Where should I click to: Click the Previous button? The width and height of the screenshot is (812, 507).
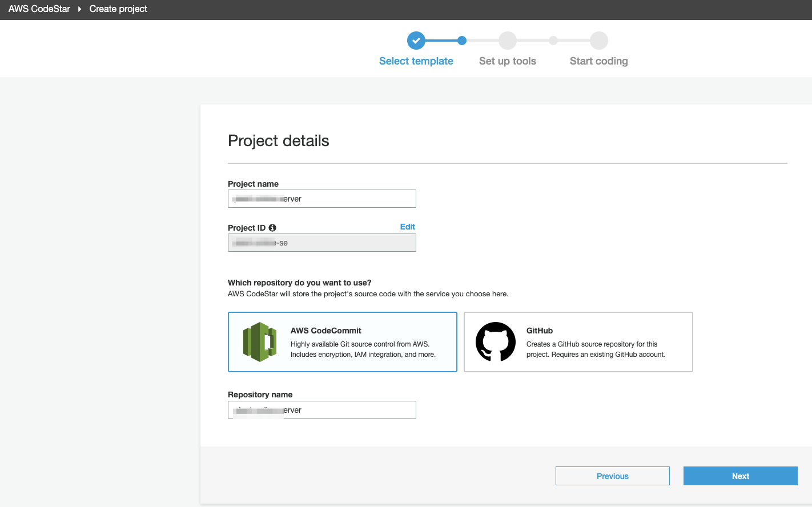click(613, 476)
